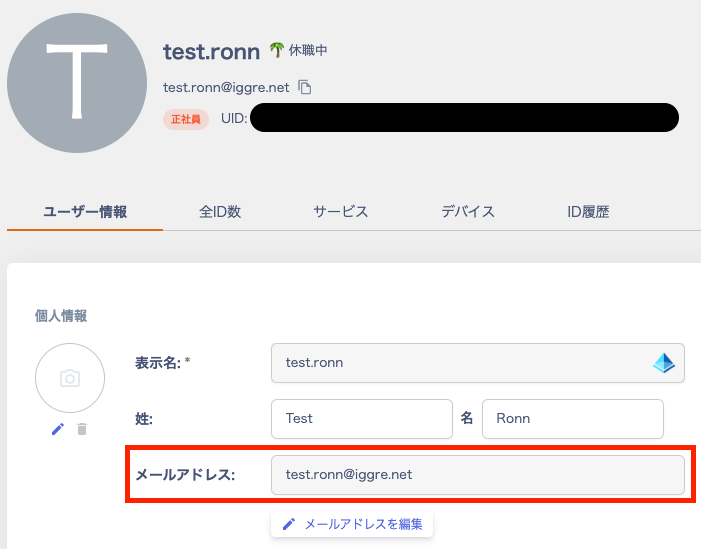
Task: View the ID履歴 tab
Action: (588, 212)
